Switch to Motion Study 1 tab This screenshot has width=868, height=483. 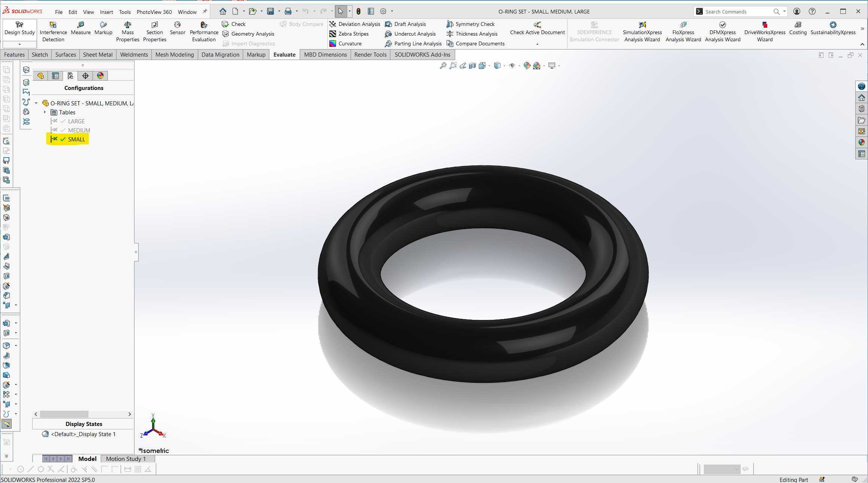[126, 459]
